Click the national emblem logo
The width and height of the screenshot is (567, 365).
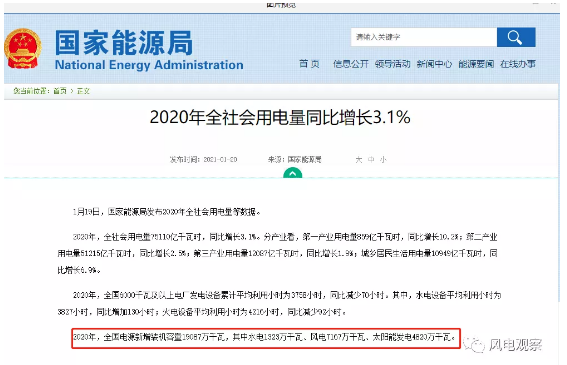tap(23, 48)
